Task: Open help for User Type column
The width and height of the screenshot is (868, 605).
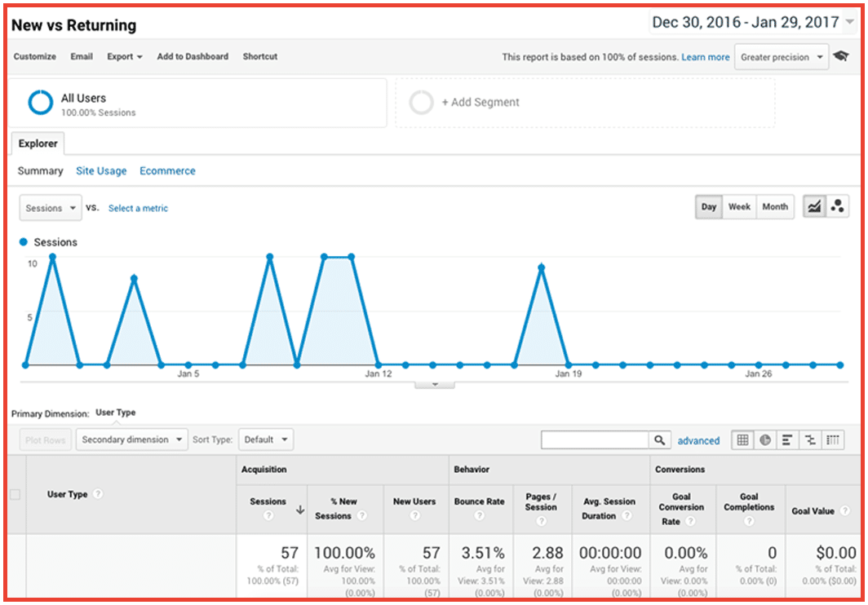Action: 98,494
